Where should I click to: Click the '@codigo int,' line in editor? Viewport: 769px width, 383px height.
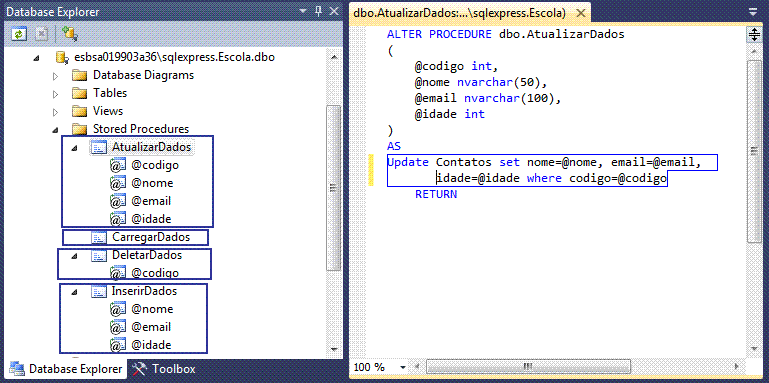(x=457, y=67)
